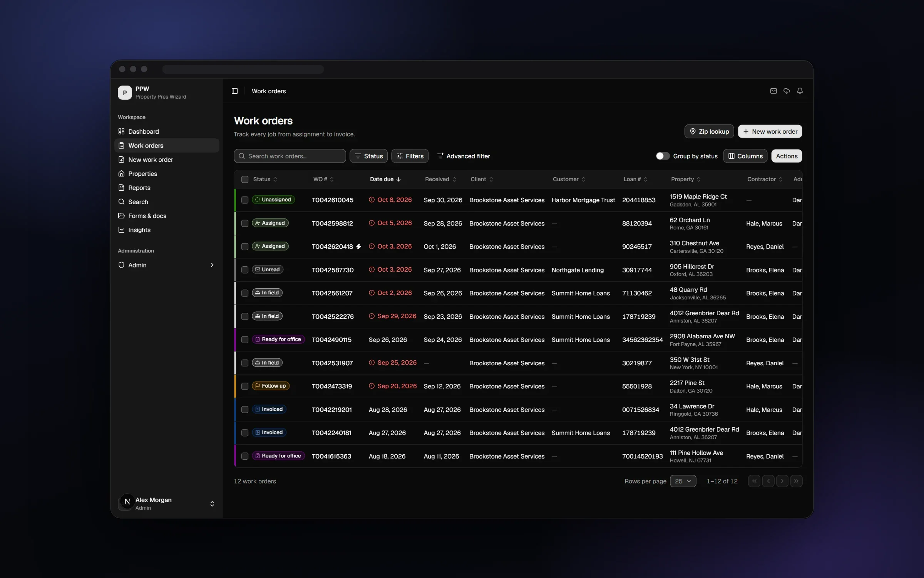This screenshot has width=924, height=578.
Task: Expand the Admin sidebar section
Action: click(x=167, y=265)
